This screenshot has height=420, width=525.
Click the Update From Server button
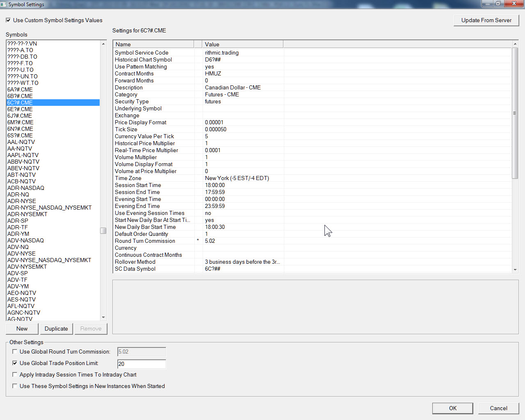pos(486,20)
